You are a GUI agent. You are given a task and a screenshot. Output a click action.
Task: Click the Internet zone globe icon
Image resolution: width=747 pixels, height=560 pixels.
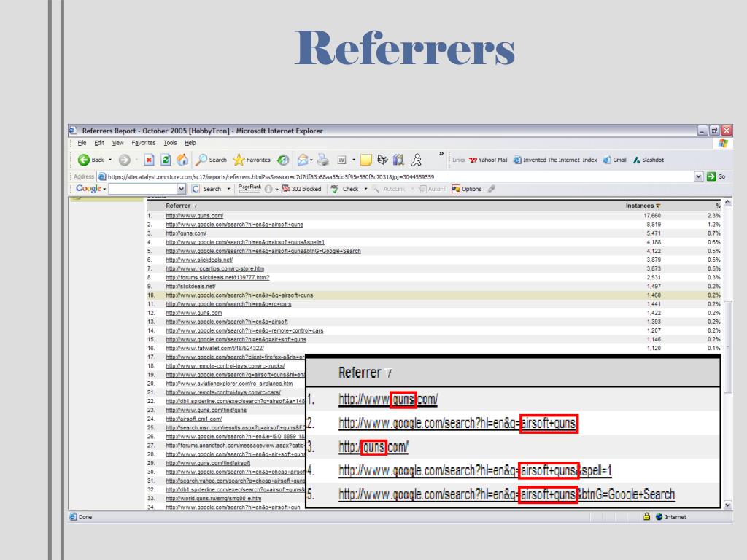pos(659,517)
